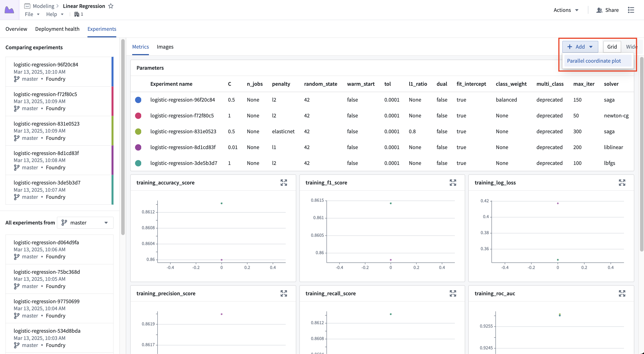Click branch icon under logistic-regression-534d8bda
644x354 pixels.
coord(16,345)
